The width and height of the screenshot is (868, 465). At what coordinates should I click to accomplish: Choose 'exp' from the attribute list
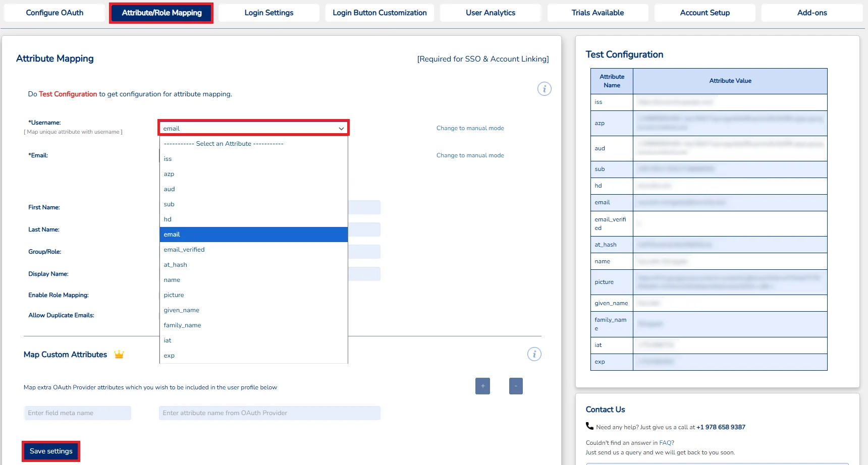coord(253,356)
